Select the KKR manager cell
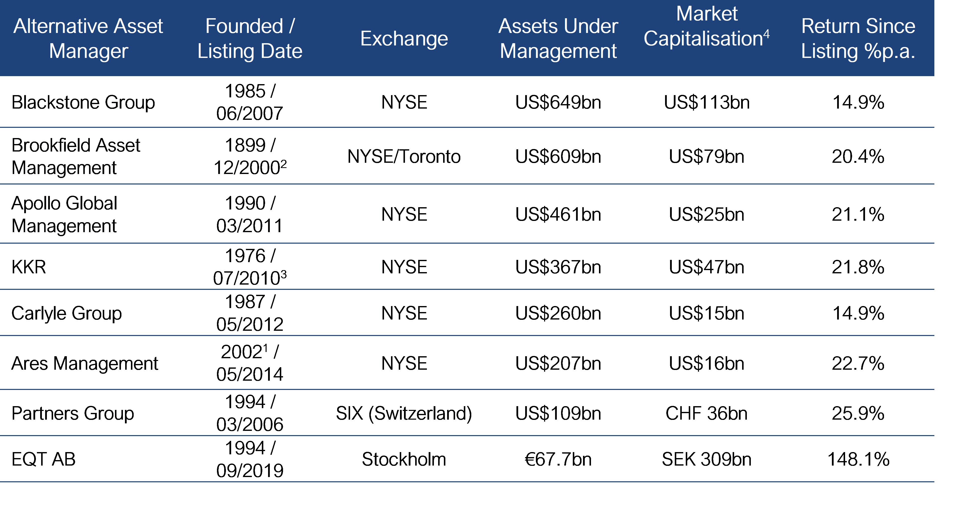 [29, 267]
